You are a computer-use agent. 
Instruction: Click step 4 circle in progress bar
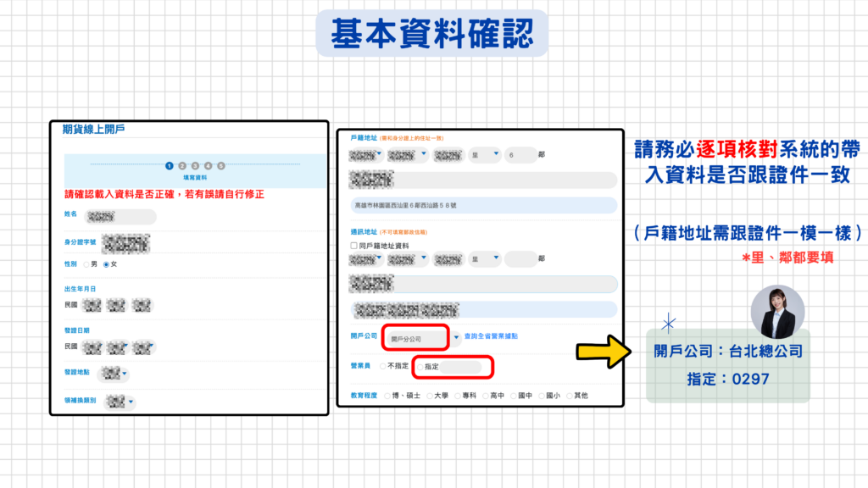(x=209, y=166)
